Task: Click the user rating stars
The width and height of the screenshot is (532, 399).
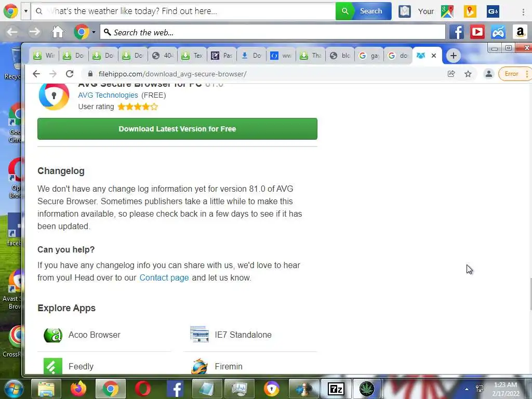Action: [138, 107]
